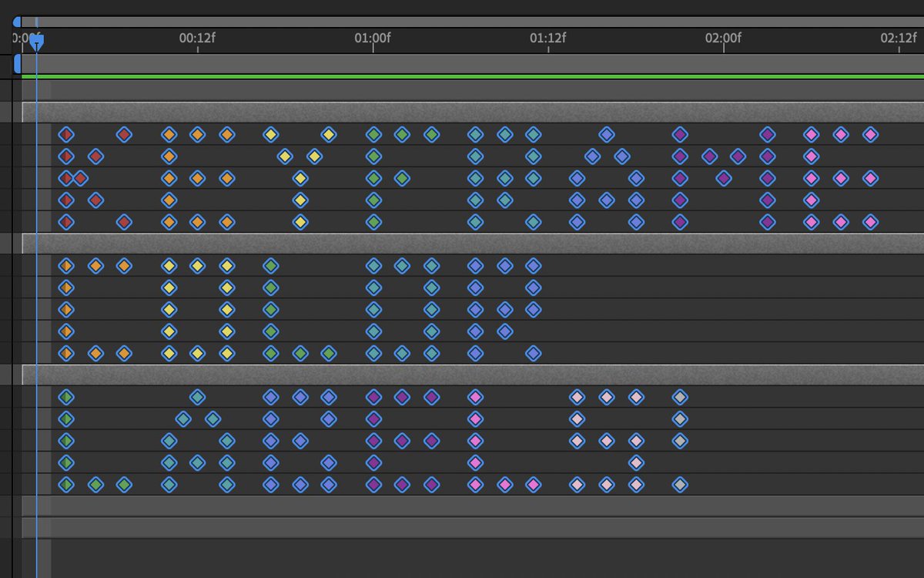Select the only green keyframe in bottom group's first row
The height and width of the screenshot is (578, 924).
(x=66, y=398)
